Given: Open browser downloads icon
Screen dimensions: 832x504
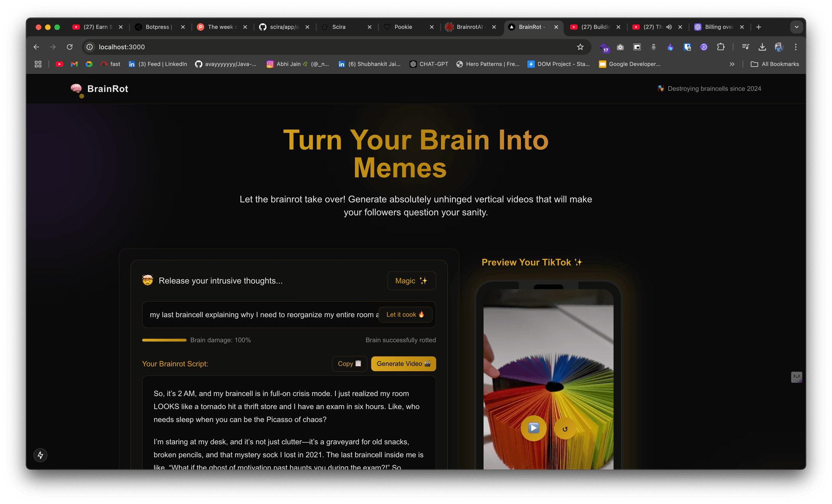Looking at the screenshot, I should [x=762, y=47].
